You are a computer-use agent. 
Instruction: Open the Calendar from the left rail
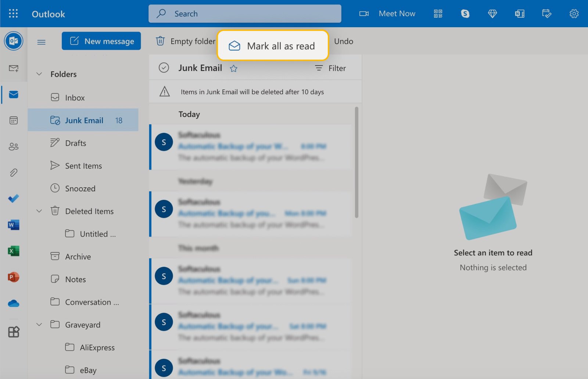(13, 120)
